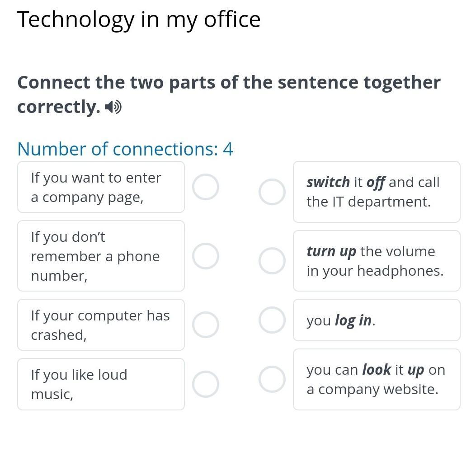
Task: Click the 'turn up the volume' answer box
Action: 377,261
